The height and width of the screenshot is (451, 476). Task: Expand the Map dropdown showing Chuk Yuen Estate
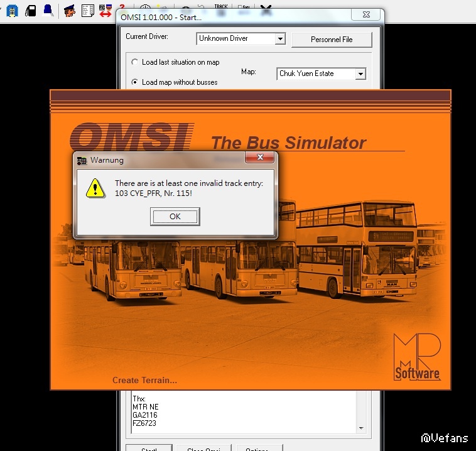pos(360,73)
